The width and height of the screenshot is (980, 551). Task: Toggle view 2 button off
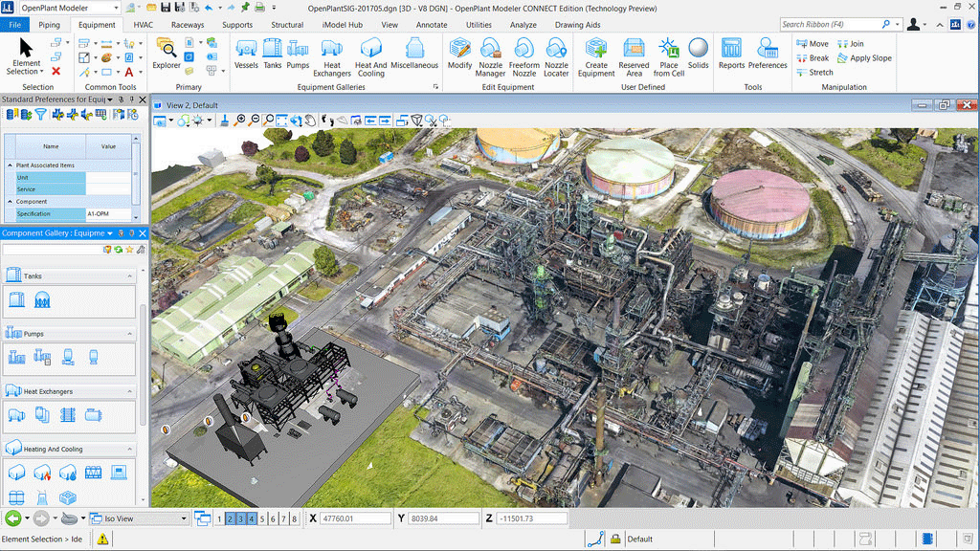231,518
